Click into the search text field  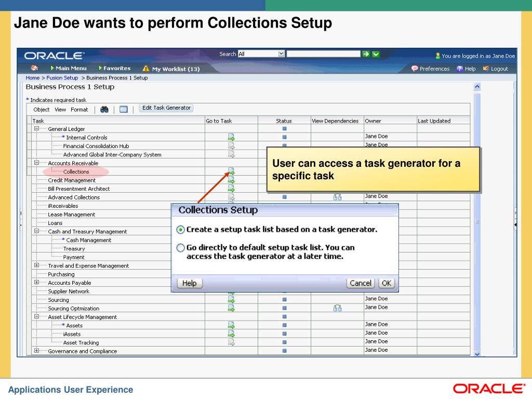coord(323,54)
